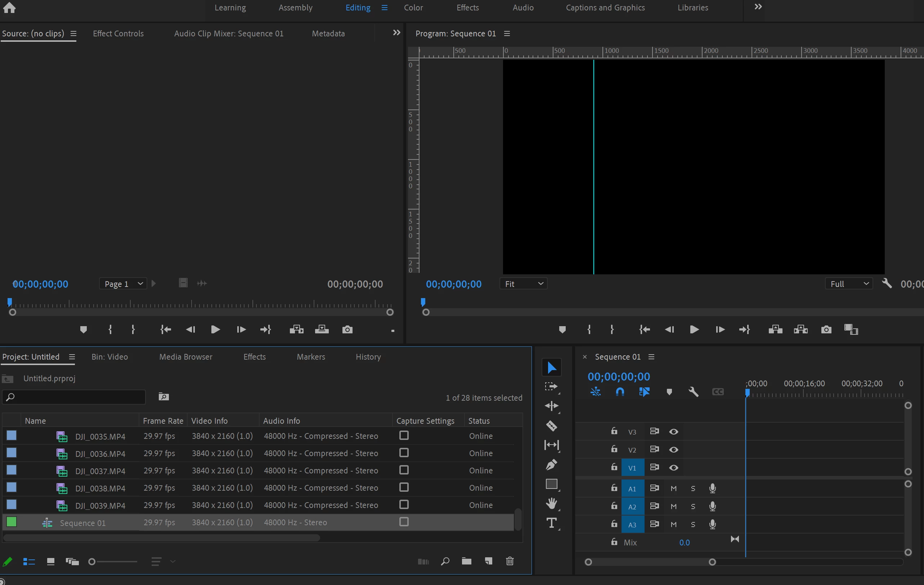
Task: Click the New Bin folder icon
Action: pyautogui.click(x=466, y=561)
